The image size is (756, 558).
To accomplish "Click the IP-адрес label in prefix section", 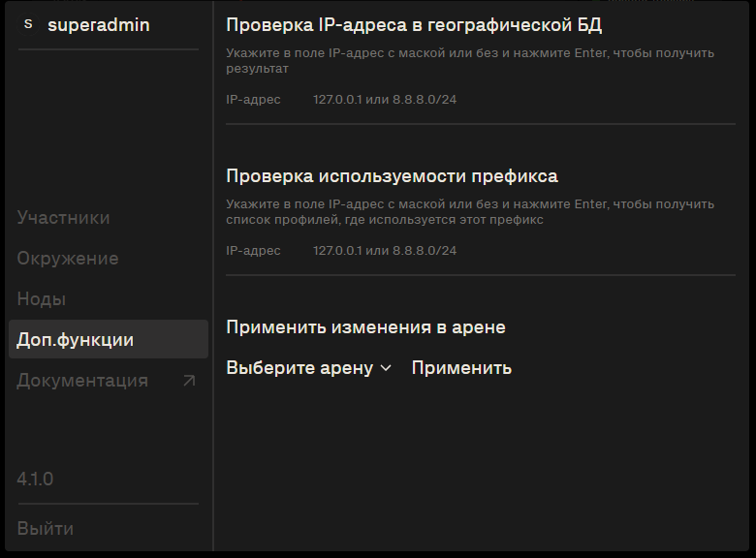I will point(253,251).
